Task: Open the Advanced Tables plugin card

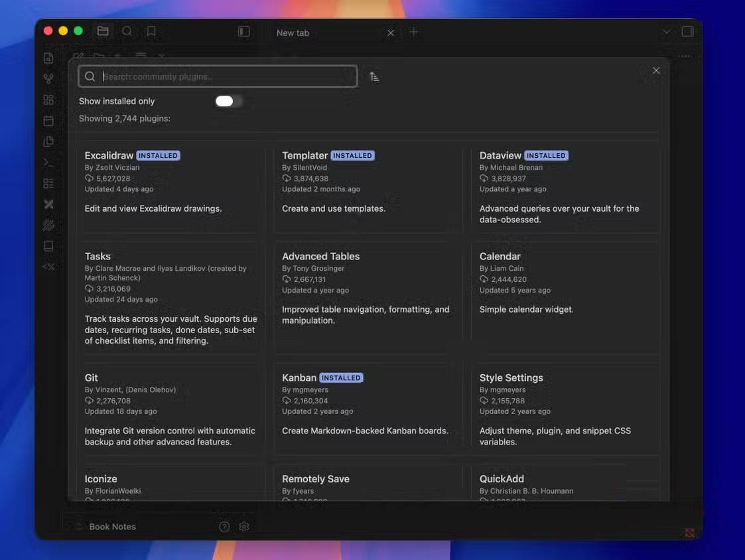Action: coord(368,297)
